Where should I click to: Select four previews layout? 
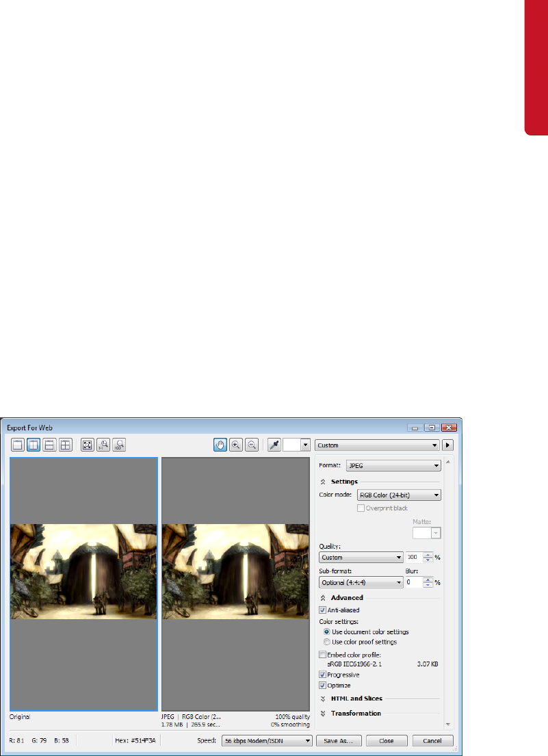65,445
